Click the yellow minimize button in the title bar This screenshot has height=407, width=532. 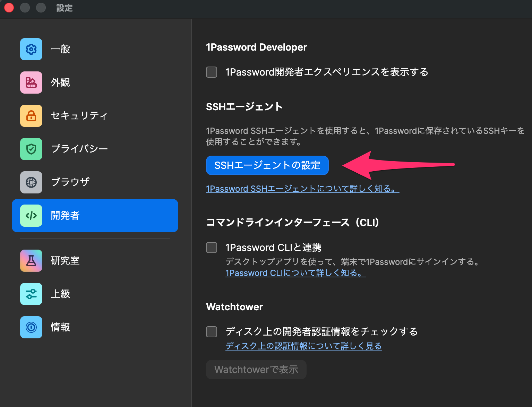(25, 8)
